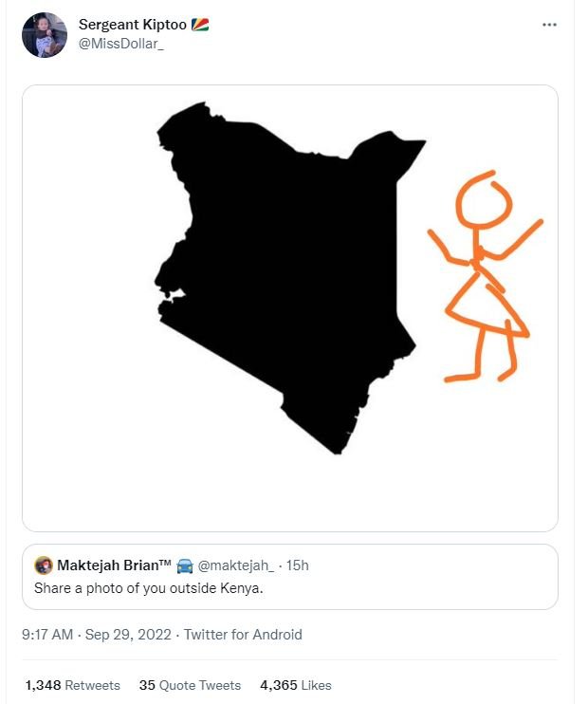
Task: Click the car emoji in quoted tweet
Action: point(184,566)
